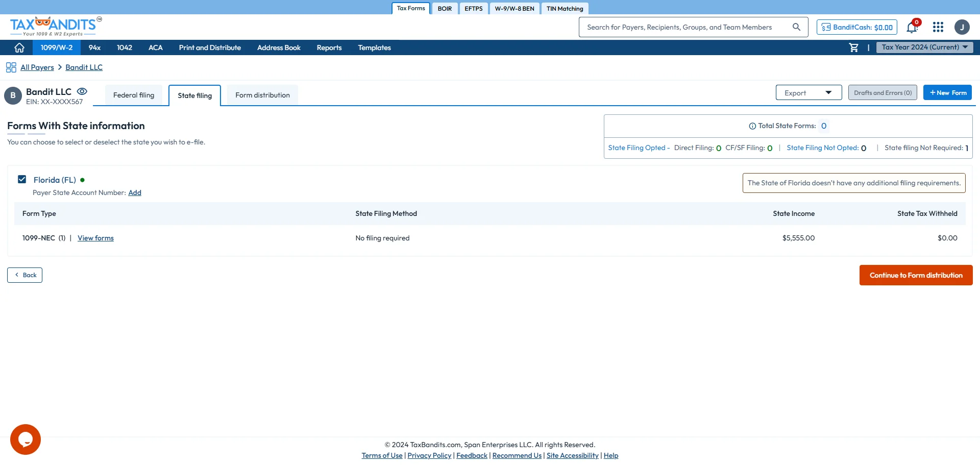Uncheck the Florida (FL) checkbox

(22, 179)
